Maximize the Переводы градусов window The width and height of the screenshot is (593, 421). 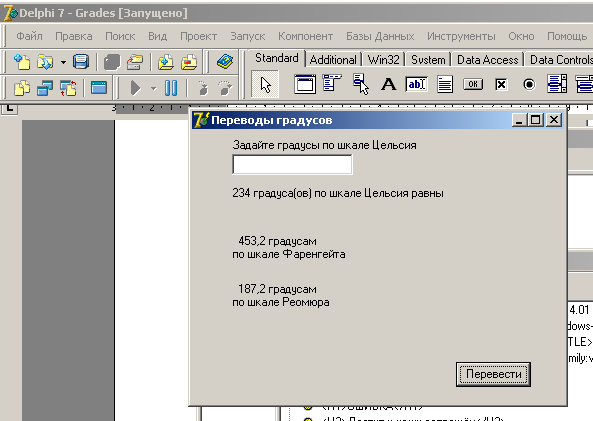(536, 120)
